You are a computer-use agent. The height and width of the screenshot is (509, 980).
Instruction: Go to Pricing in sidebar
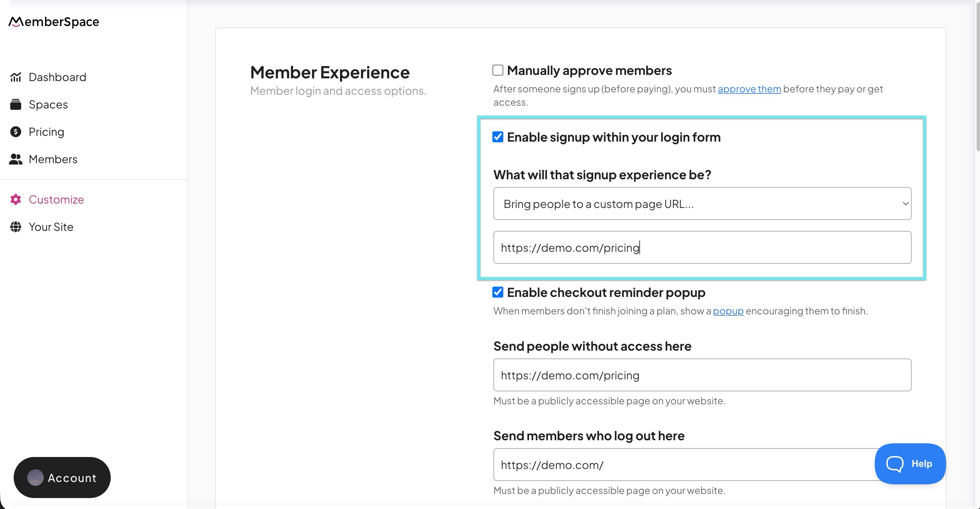click(46, 132)
